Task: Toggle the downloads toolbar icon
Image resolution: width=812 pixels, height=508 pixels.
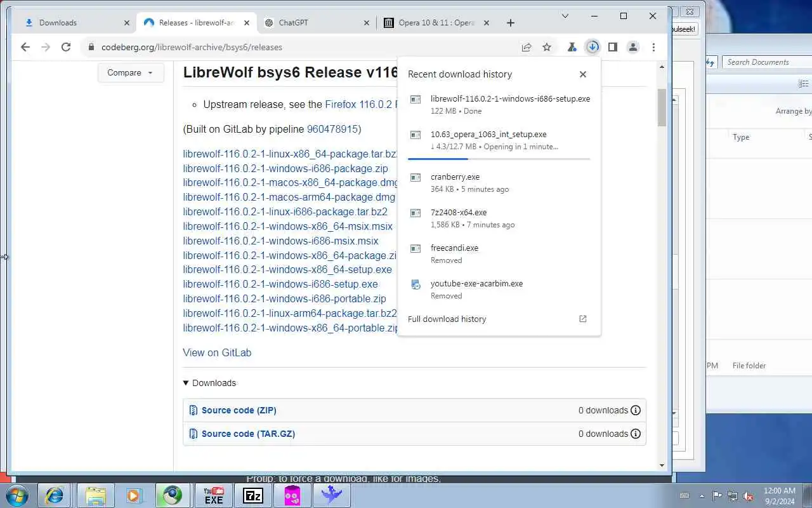Action: point(593,47)
